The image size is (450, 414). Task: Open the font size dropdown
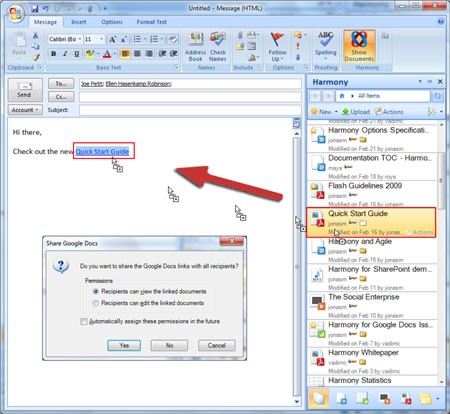coord(102,39)
